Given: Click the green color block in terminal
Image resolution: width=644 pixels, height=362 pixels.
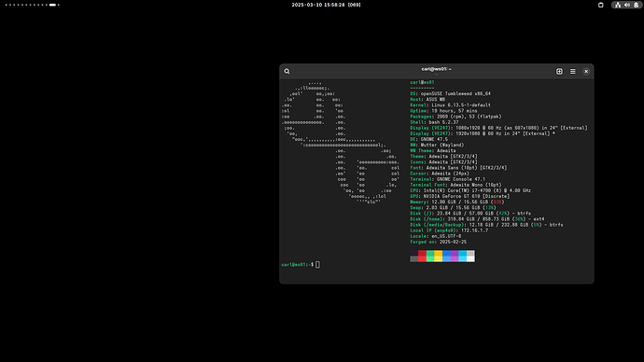Looking at the screenshot, I should click(x=430, y=257).
